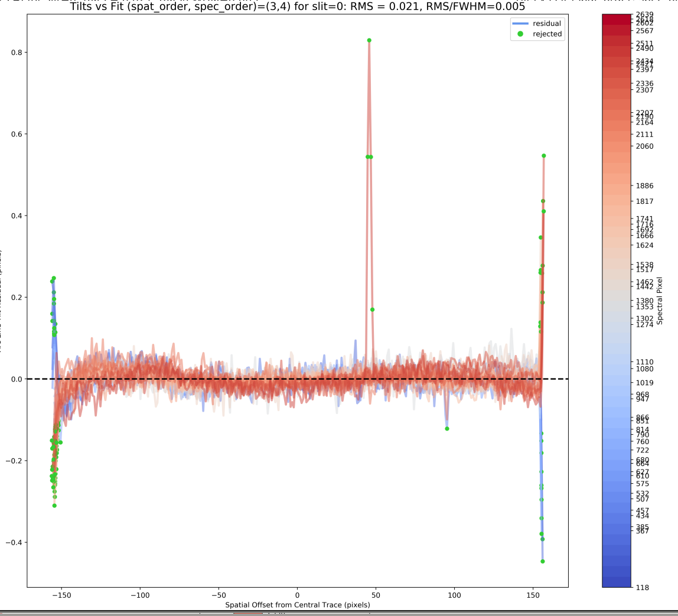Click the lowest green rejected point at left edge
The height and width of the screenshot is (616, 678).
[x=54, y=506]
